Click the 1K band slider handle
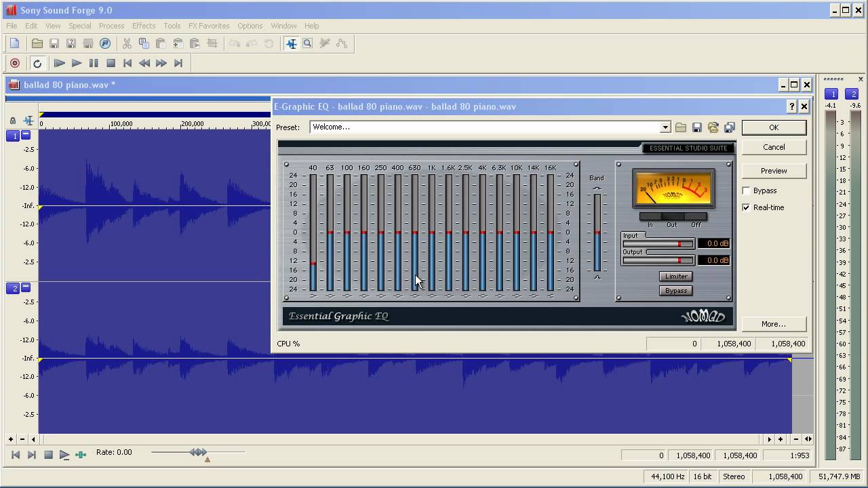The image size is (868, 488). pyautogui.click(x=431, y=232)
